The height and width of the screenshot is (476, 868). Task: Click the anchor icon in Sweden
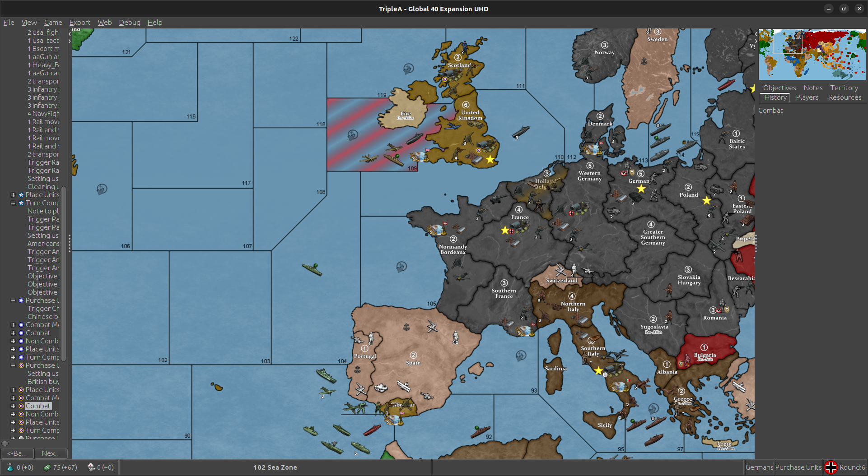(x=644, y=61)
